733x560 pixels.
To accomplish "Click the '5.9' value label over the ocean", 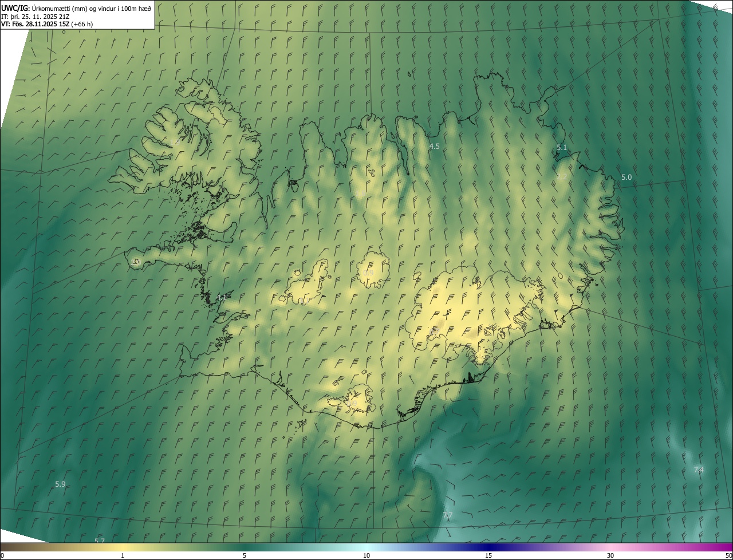I will click(x=60, y=484).
